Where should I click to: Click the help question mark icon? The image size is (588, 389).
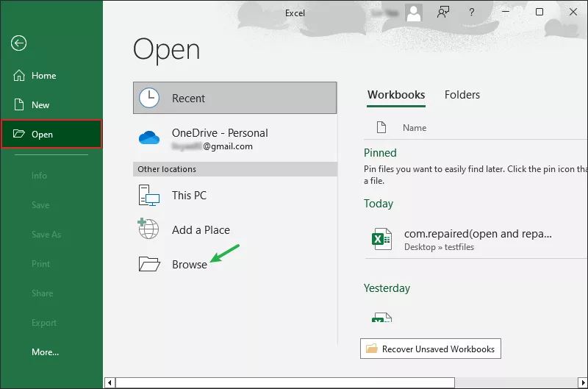coord(472,13)
